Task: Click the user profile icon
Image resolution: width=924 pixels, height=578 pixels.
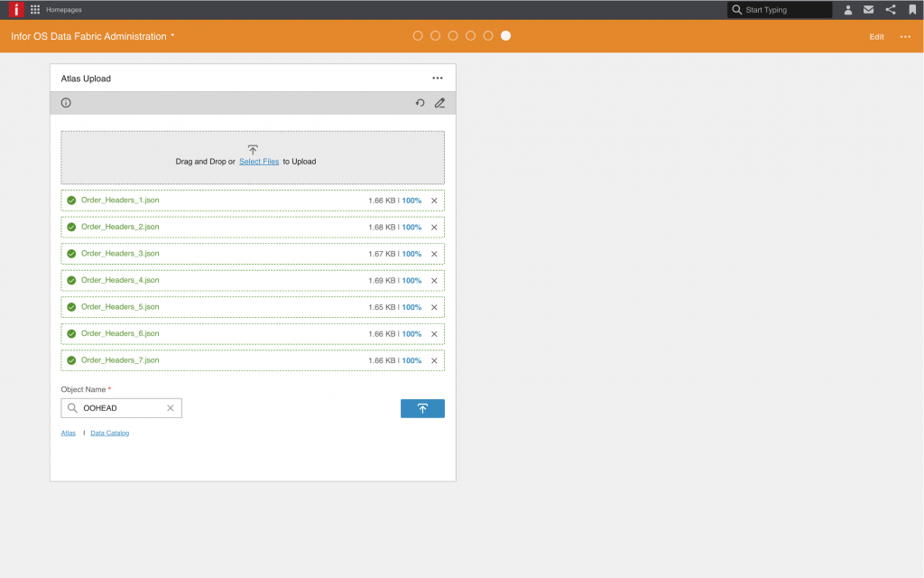Action: (848, 10)
